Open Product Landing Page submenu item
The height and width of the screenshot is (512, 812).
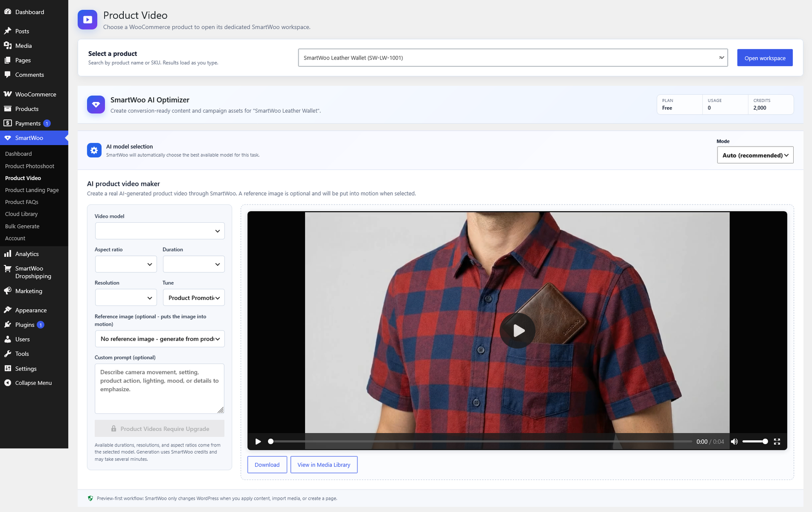(32, 190)
